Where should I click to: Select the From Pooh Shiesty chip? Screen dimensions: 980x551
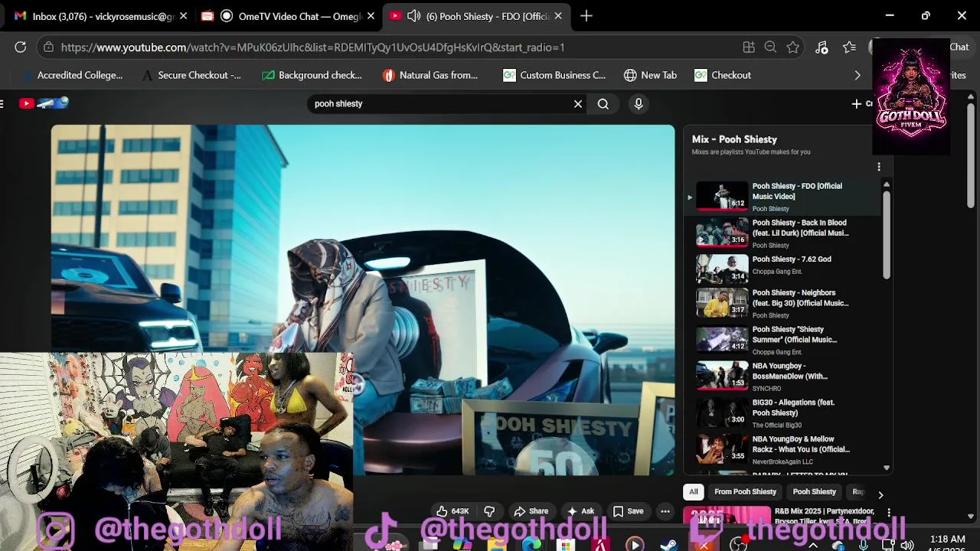pos(745,492)
